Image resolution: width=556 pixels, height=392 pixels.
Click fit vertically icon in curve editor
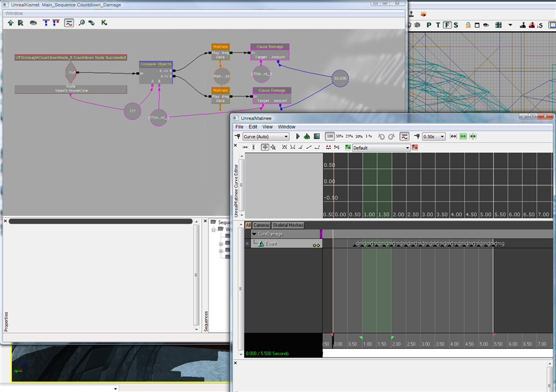click(x=254, y=147)
